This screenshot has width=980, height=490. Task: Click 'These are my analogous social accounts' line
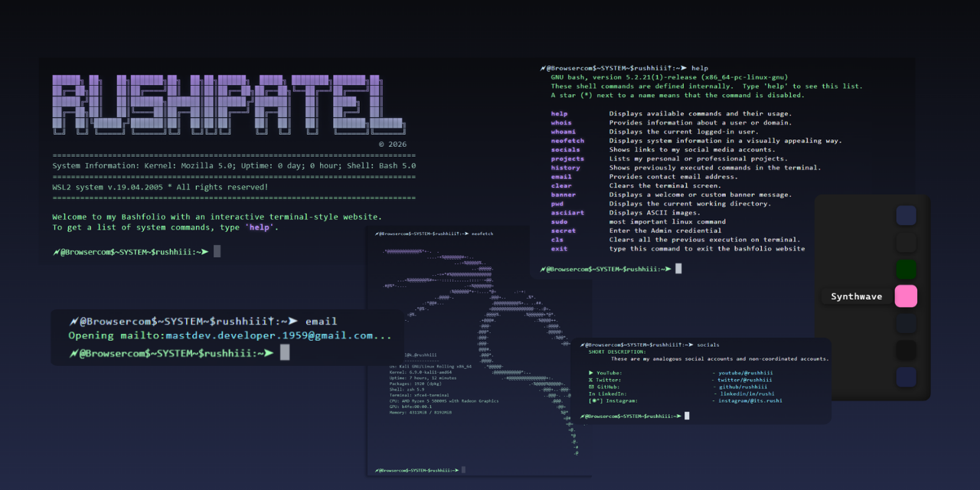coord(720,358)
